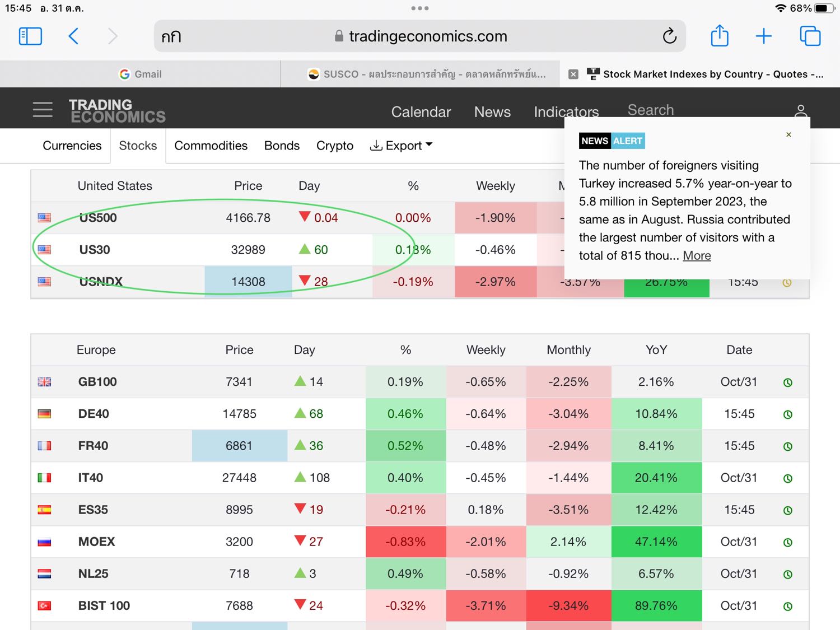The width and height of the screenshot is (840, 630).
Task: Open the FR40 index link
Action: click(x=93, y=446)
